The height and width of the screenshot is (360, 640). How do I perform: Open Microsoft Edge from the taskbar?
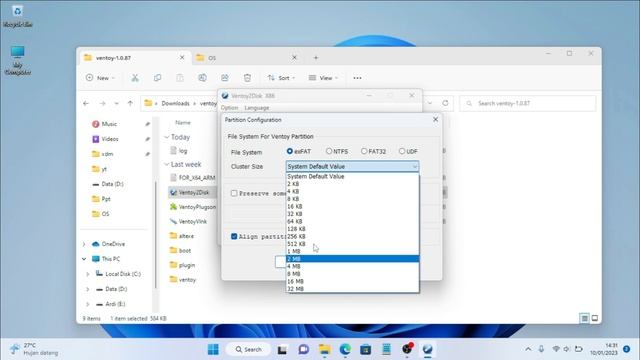[345, 349]
